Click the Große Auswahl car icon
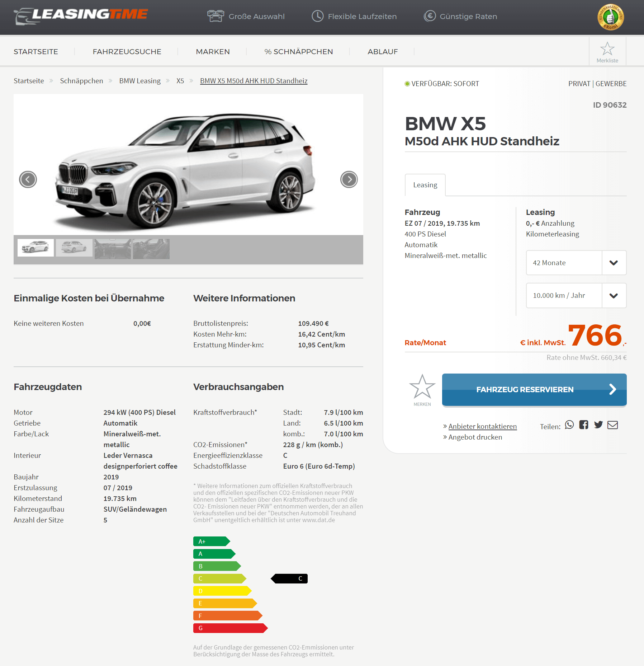Image resolution: width=644 pixels, height=666 pixels. coord(216,16)
